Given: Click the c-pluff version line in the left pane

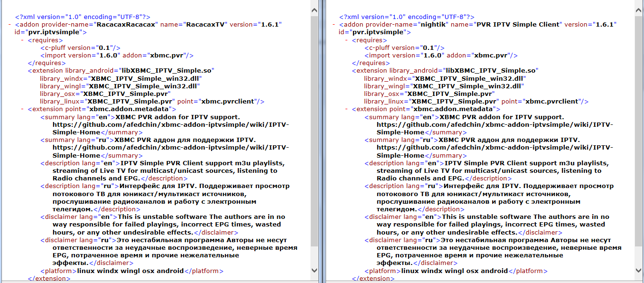Looking at the screenshot, I should 80,48.
